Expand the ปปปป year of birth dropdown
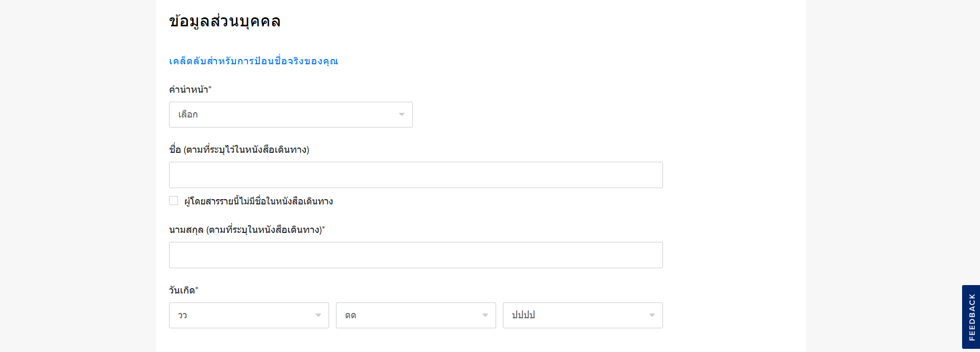This screenshot has width=980, height=352. [582, 315]
